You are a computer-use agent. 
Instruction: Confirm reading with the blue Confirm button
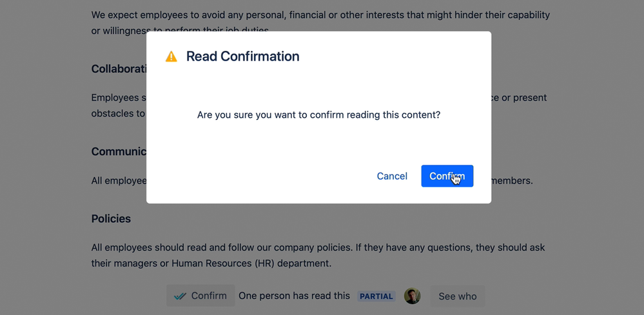447,176
